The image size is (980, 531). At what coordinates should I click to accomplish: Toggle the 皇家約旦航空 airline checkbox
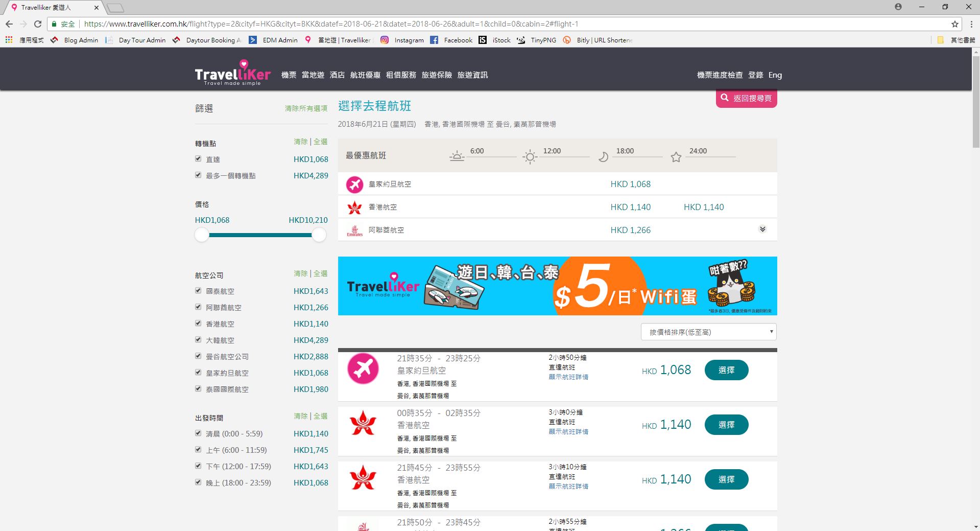(198, 372)
